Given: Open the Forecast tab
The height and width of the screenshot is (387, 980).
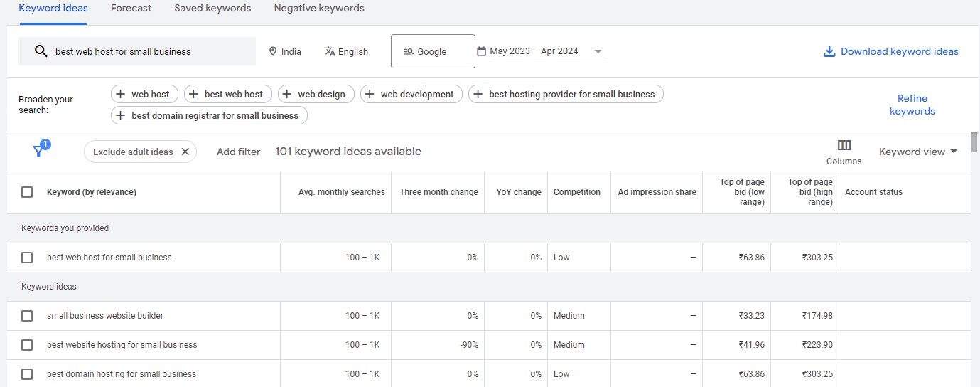Looking at the screenshot, I should point(131,9).
